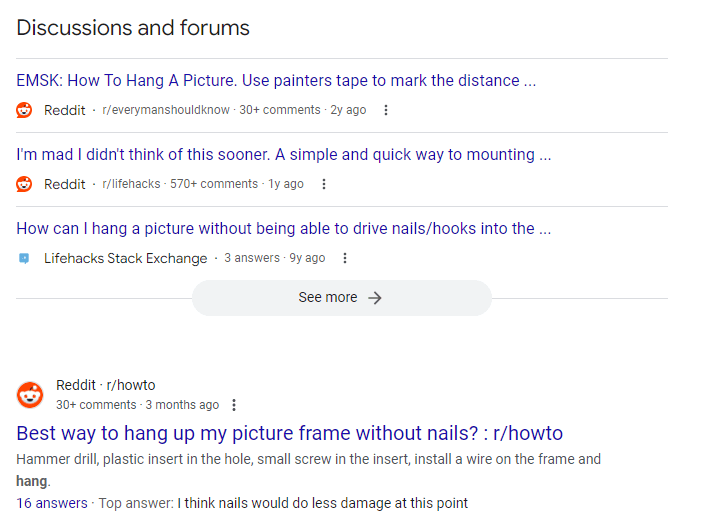Open three-dot menu for r/howto result
Image resolution: width=702 pixels, height=528 pixels.
coord(234,405)
